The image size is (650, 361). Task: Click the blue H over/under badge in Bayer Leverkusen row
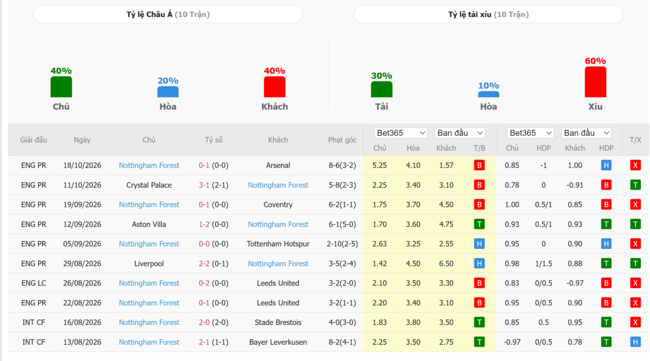635,342
